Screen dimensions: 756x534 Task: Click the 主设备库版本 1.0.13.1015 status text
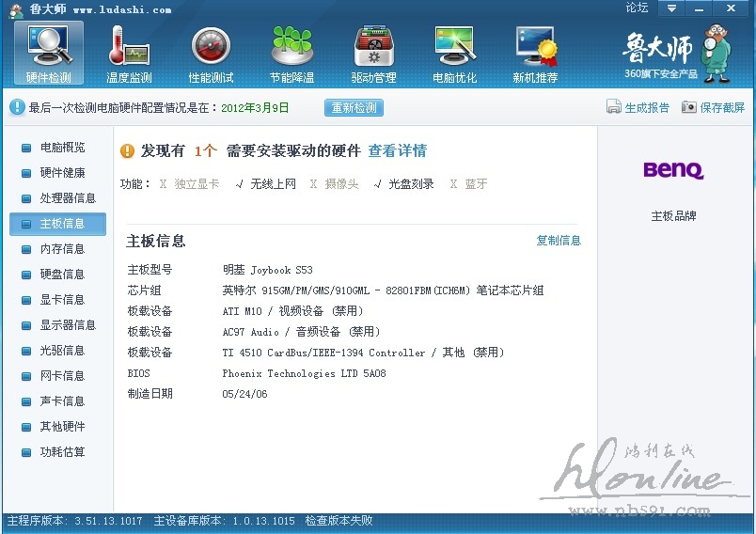pyautogui.click(x=224, y=521)
